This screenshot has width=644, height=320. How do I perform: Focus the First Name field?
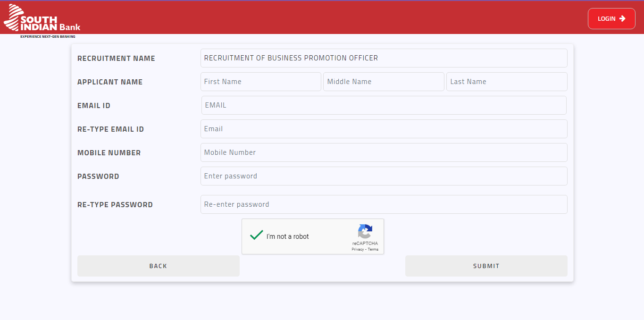260,82
